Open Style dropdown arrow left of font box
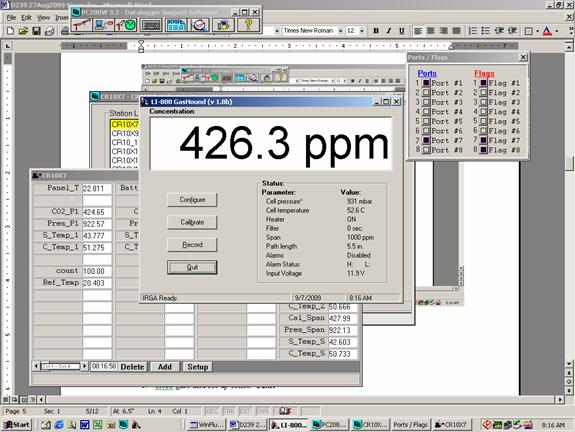 tap(277, 31)
